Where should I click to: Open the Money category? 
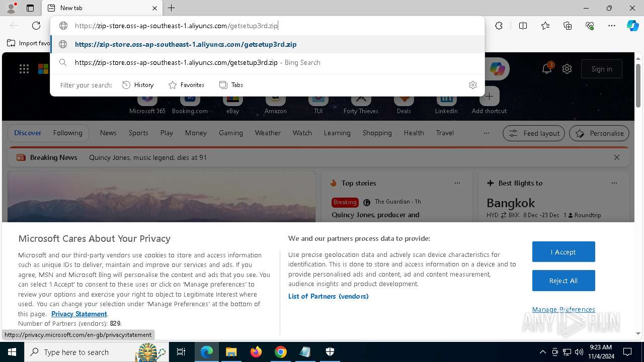[196, 133]
